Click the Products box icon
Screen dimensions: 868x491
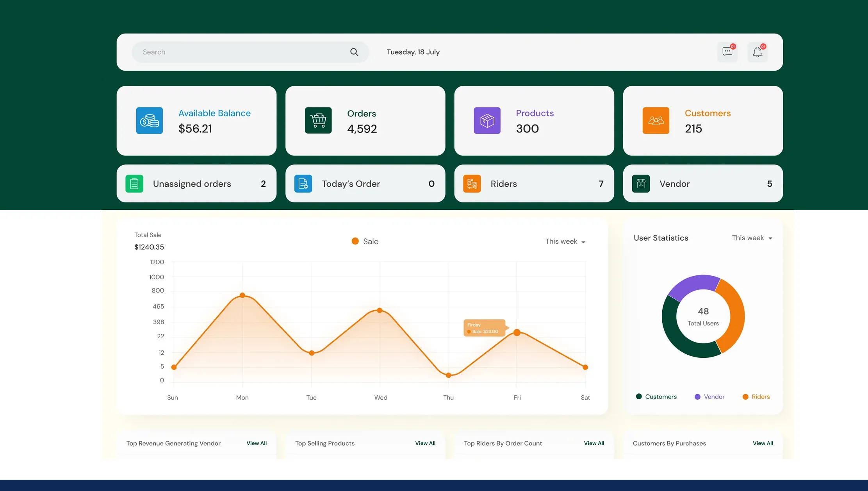(x=487, y=120)
